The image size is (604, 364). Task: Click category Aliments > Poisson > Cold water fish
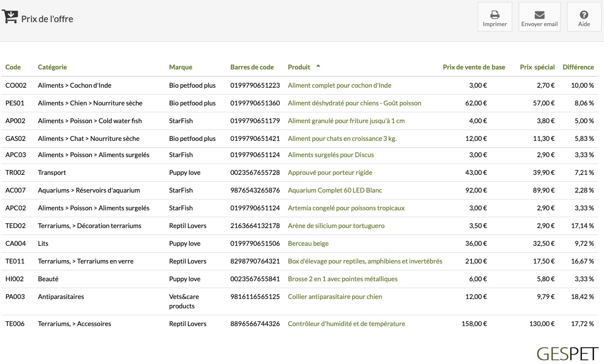click(x=90, y=121)
